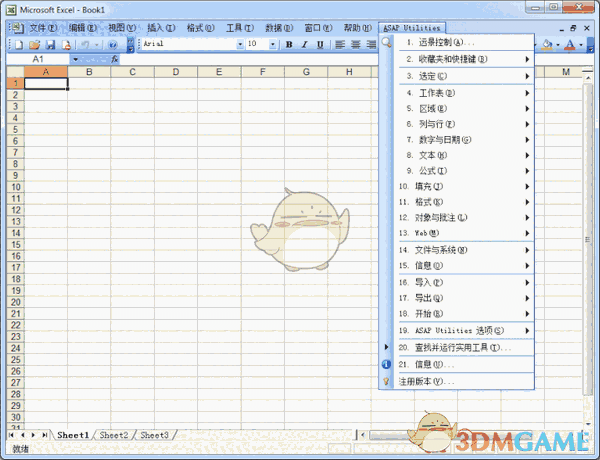Click the key icon beside 注册版本

tap(386, 381)
